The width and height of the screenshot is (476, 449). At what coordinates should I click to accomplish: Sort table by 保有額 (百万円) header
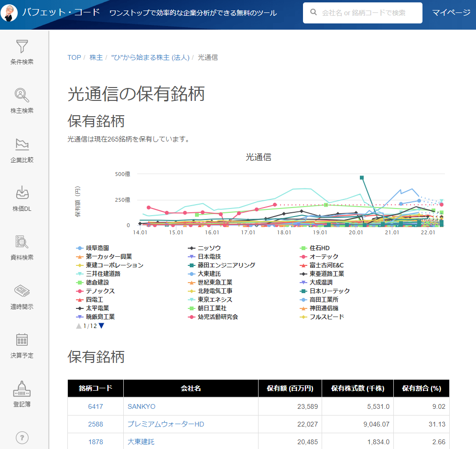point(290,388)
